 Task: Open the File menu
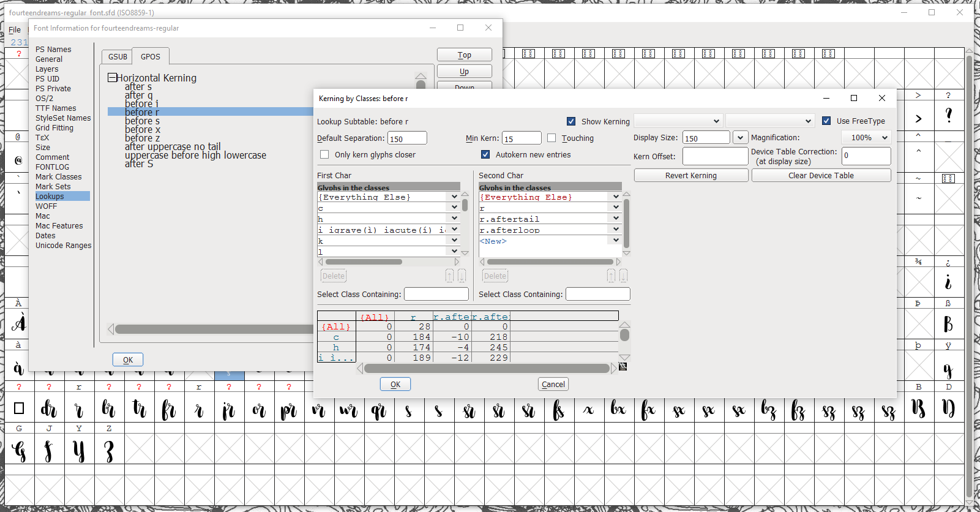[15, 29]
